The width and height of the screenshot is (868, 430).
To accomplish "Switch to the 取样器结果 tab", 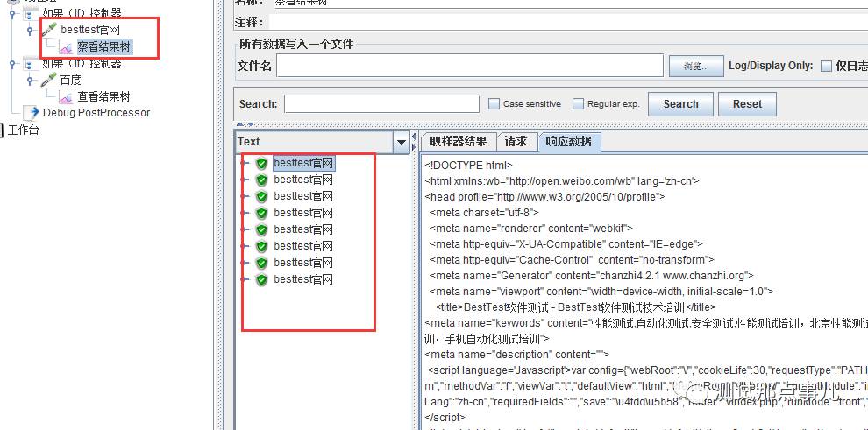I will [x=458, y=142].
